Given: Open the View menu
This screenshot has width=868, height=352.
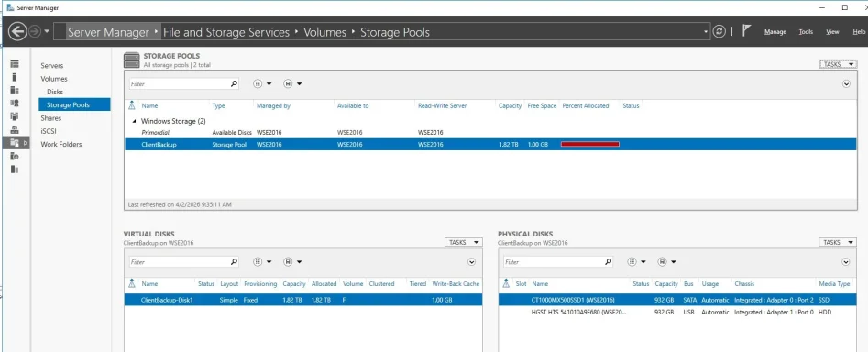Looking at the screenshot, I should pyautogui.click(x=832, y=32).
